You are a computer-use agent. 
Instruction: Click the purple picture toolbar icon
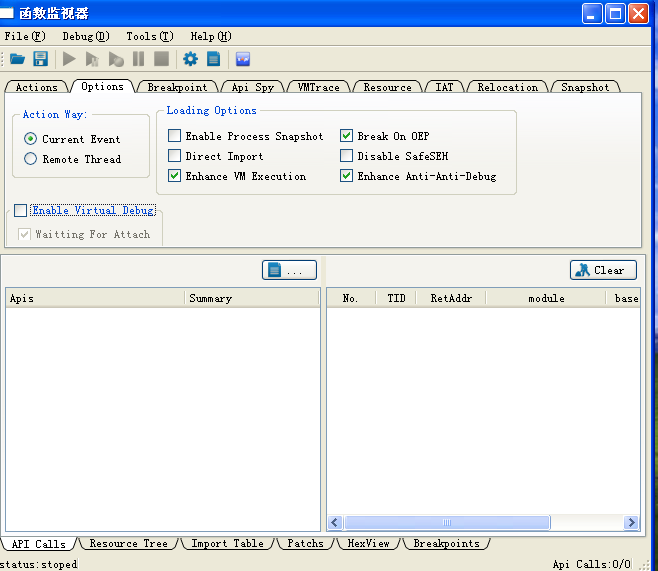coord(243,59)
